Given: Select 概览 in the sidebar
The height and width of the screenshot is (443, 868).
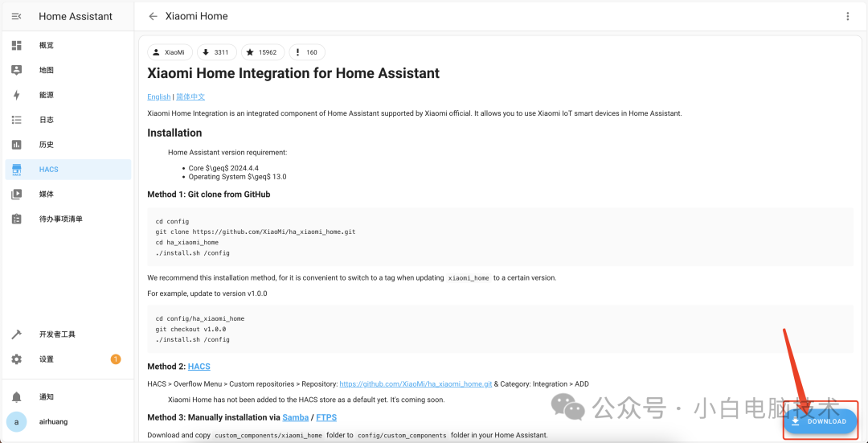Looking at the screenshot, I should tap(68, 45).
